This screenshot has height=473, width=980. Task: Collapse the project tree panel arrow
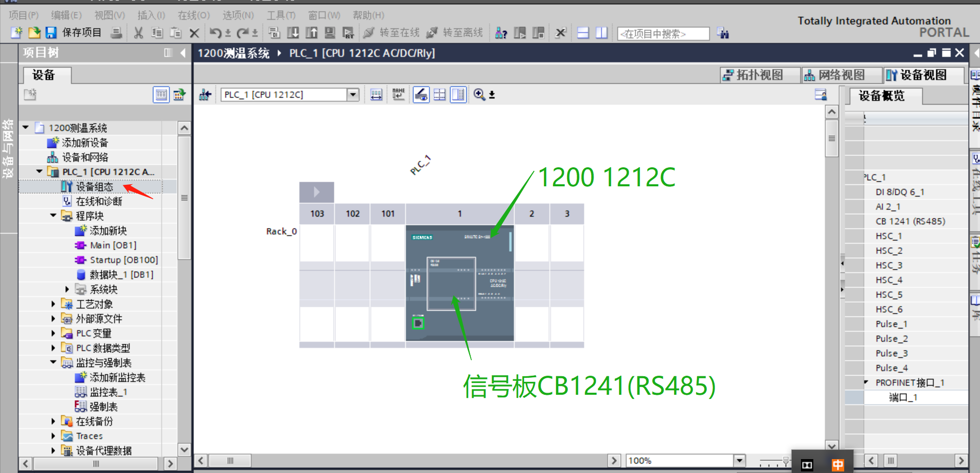[183, 52]
